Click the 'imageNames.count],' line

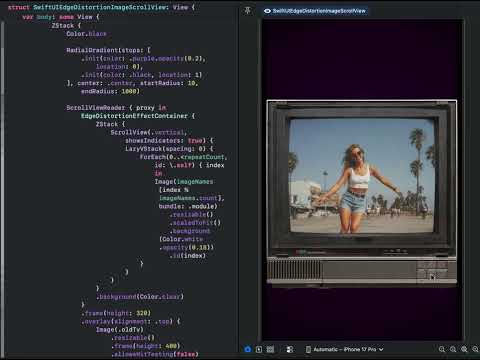pyautogui.click(x=192, y=198)
